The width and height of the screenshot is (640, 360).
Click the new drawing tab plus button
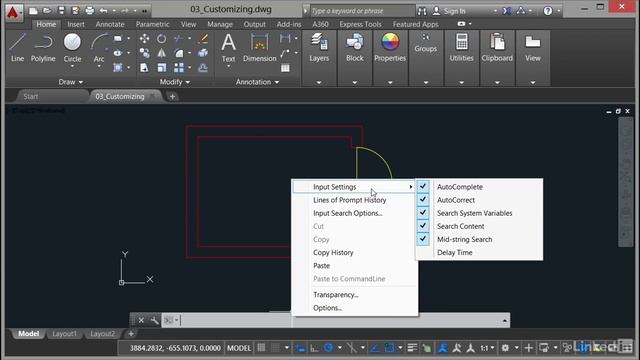(172, 97)
